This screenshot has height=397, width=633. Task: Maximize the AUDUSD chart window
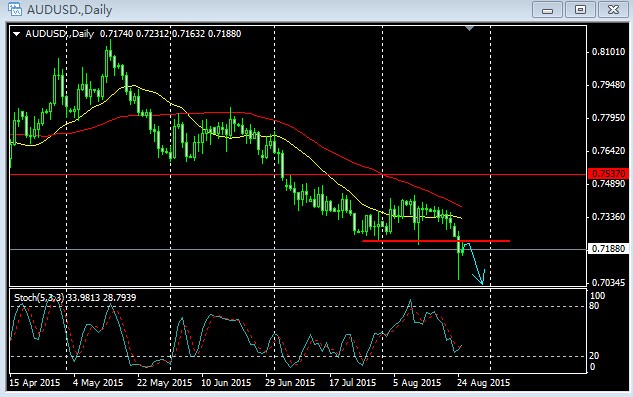pos(580,10)
